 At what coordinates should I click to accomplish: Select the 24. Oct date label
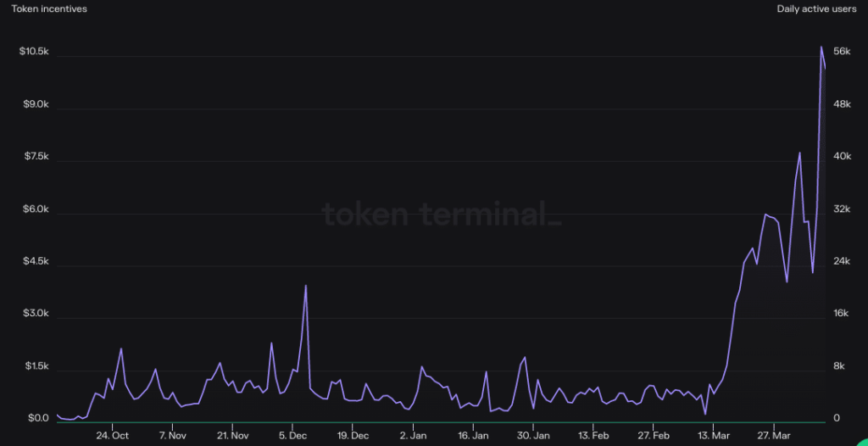(112, 436)
